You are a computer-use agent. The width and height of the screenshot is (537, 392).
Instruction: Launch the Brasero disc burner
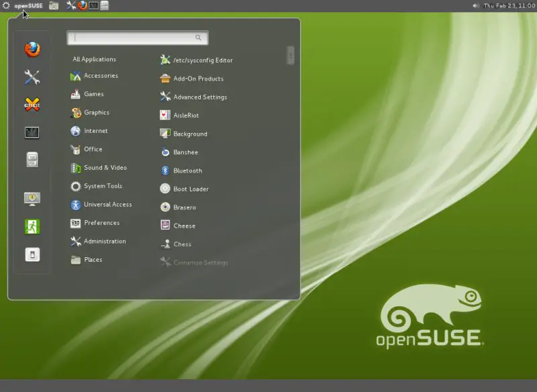(x=178, y=207)
